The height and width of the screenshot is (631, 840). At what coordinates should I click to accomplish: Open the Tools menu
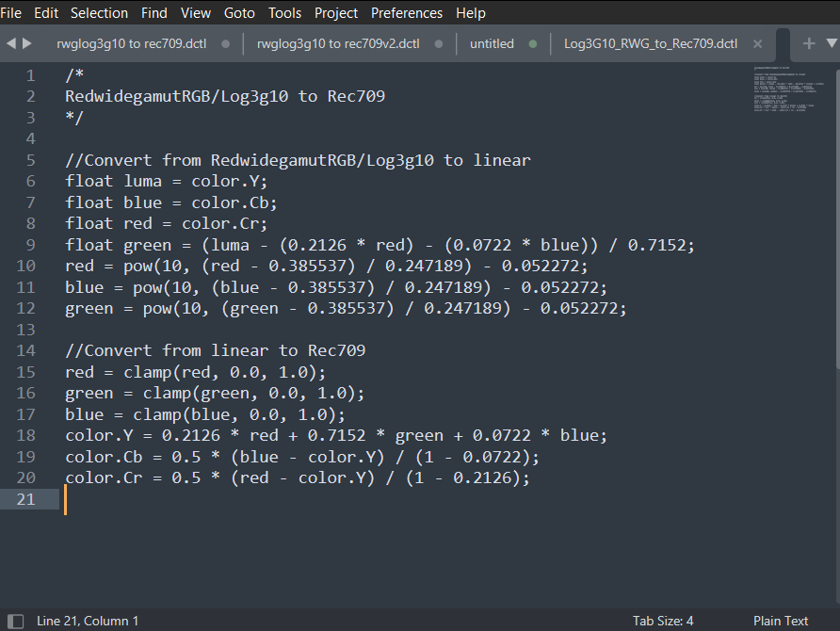pos(285,13)
